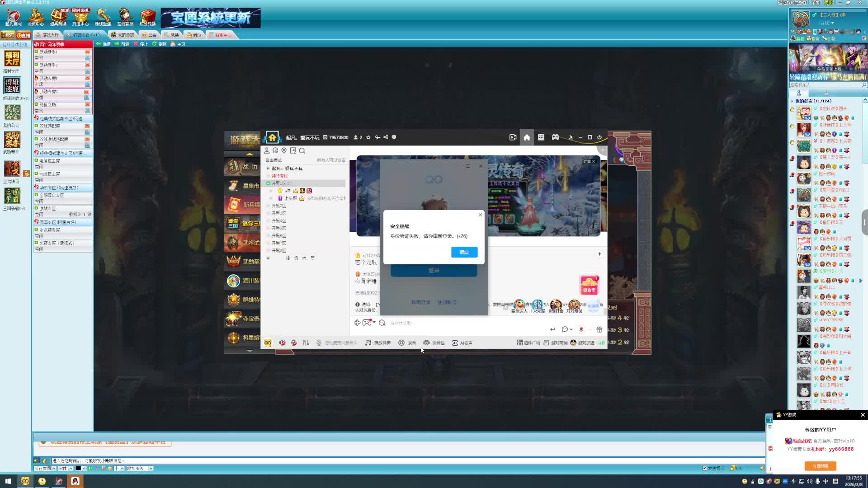868x488 pixels.
Task: Click the channel search magnifier icon
Action: [x=302, y=151]
